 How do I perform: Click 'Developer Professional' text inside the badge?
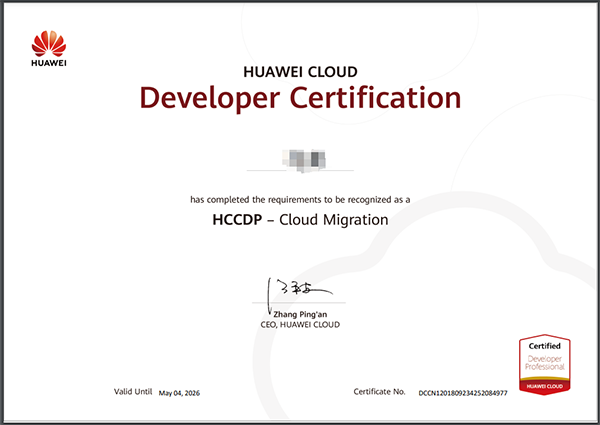tap(543, 363)
